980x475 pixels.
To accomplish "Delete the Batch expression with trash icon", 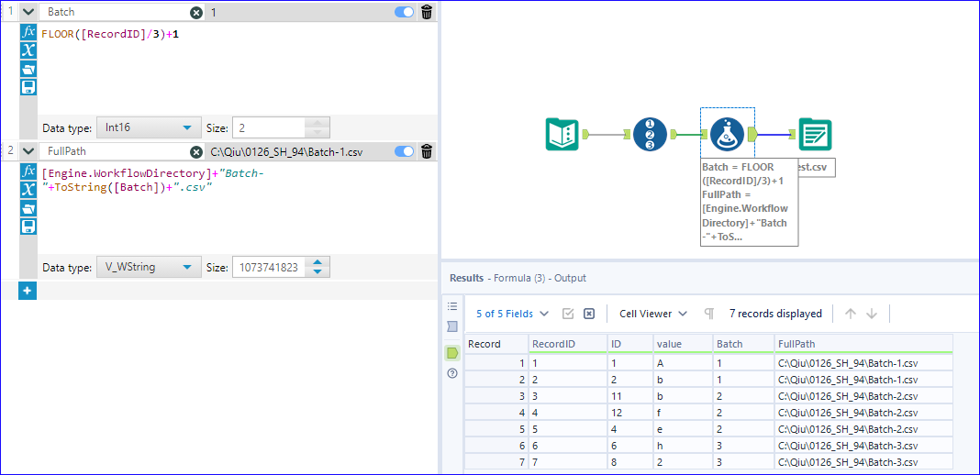I will pyautogui.click(x=427, y=12).
